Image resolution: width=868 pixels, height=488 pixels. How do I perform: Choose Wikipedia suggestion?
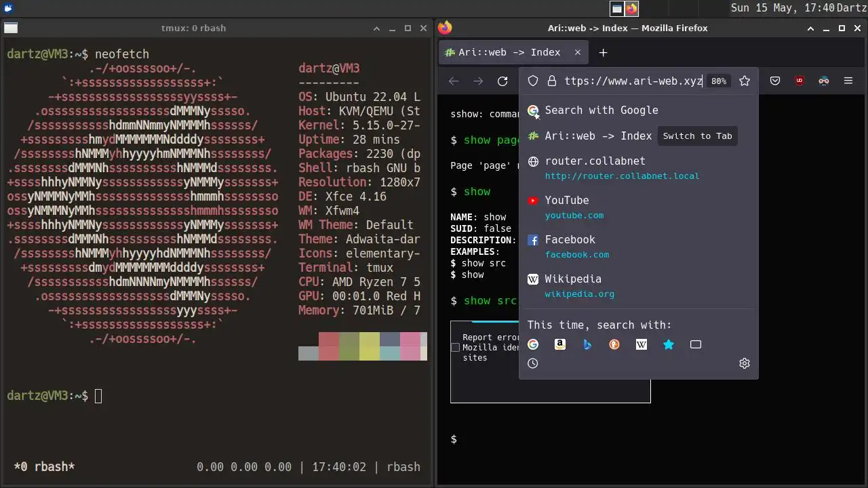tap(639, 286)
